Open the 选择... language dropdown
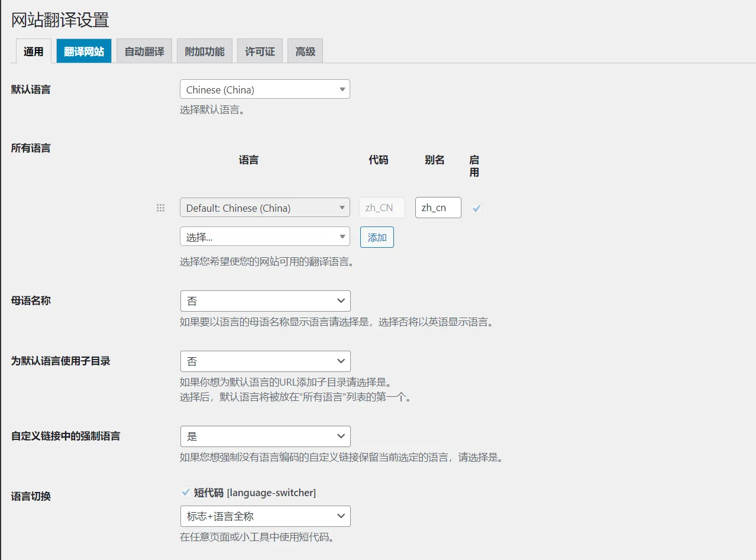 [x=265, y=237]
